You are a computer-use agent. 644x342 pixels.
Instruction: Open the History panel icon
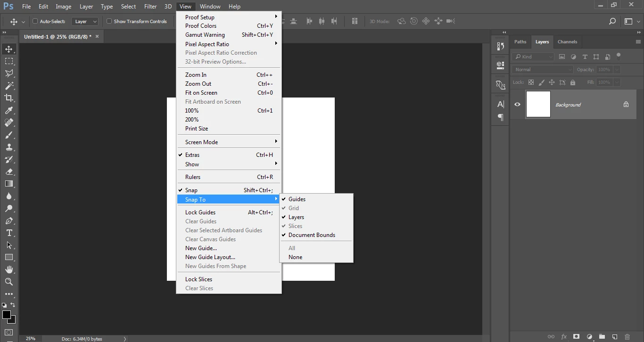point(501,46)
